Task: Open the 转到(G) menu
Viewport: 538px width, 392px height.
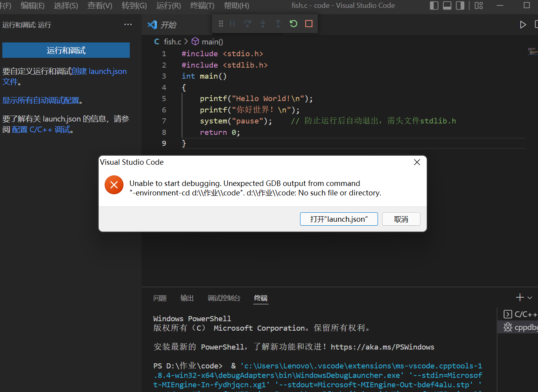Action: tap(134, 6)
